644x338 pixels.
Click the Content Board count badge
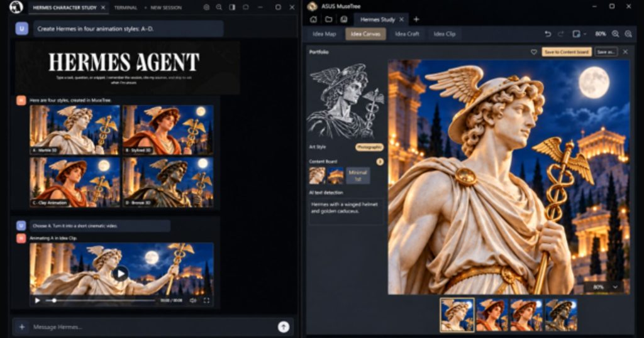point(380,161)
